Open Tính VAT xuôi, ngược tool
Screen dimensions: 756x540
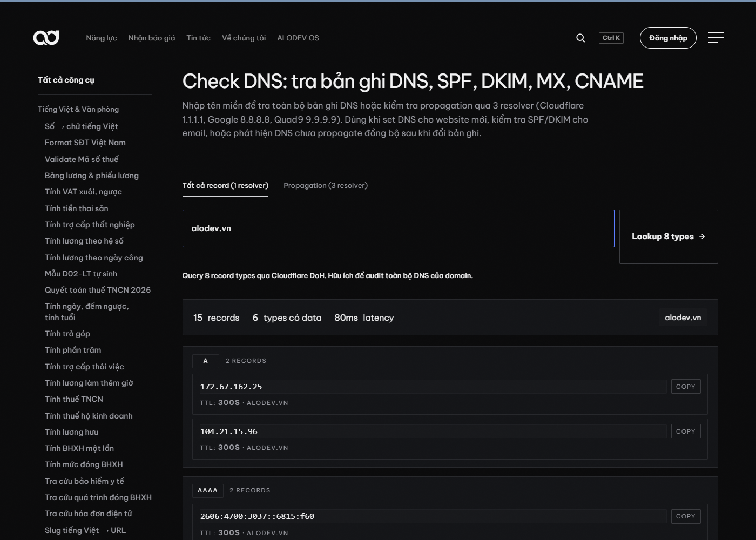click(83, 192)
